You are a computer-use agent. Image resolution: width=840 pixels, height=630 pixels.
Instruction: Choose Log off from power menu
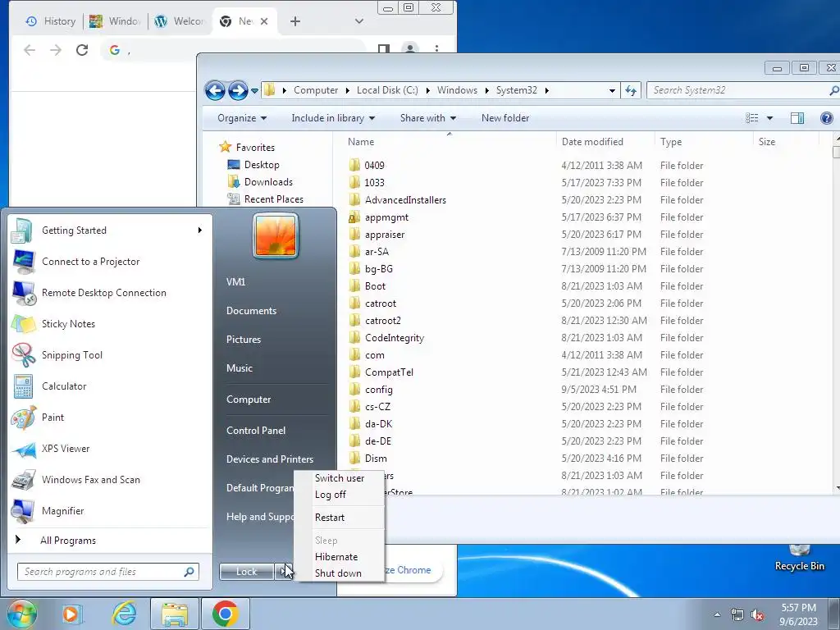click(x=340, y=495)
